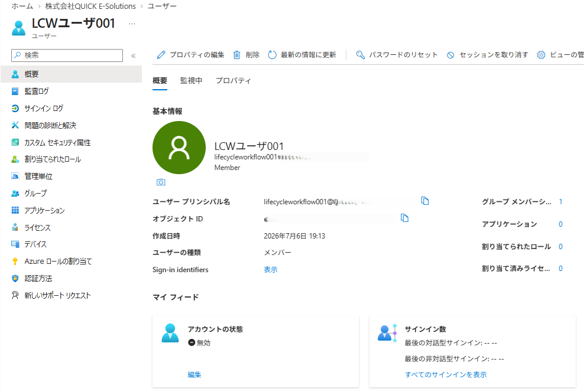Click プロパティの編集 pencil button
Viewport: 584px width, 392px height.
191,55
